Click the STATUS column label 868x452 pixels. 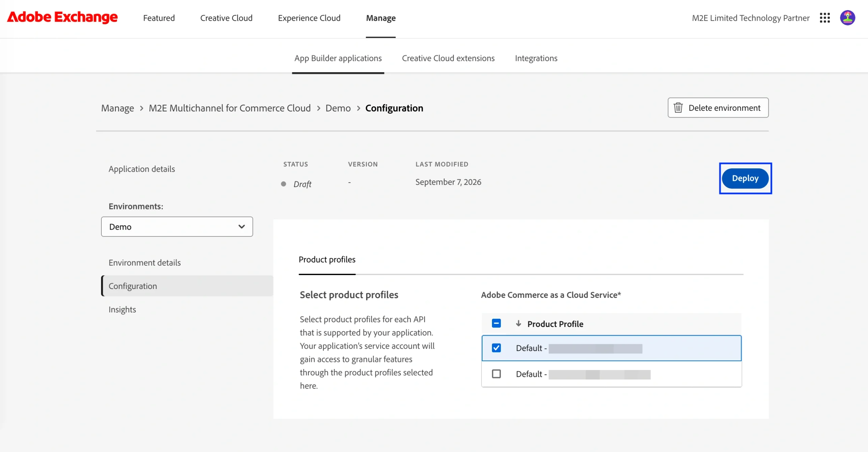click(x=295, y=164)
